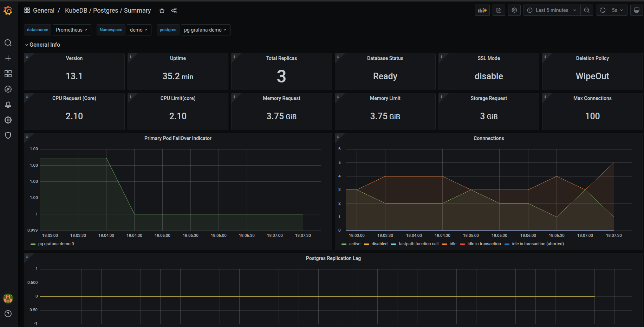Share the dashboard via share icon
The image size is (644, 327).
point(174,11)
